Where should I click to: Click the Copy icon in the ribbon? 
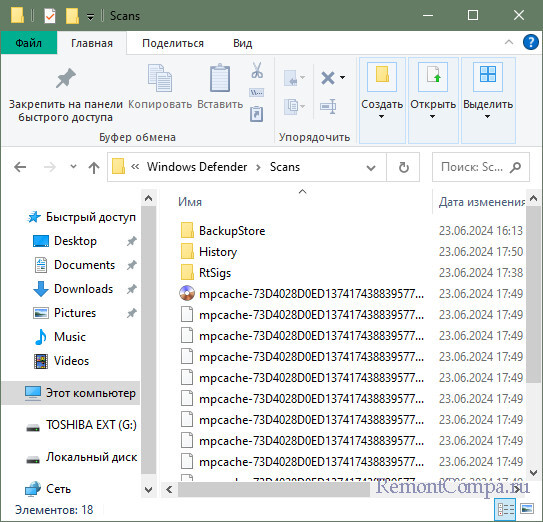point(160,78)
